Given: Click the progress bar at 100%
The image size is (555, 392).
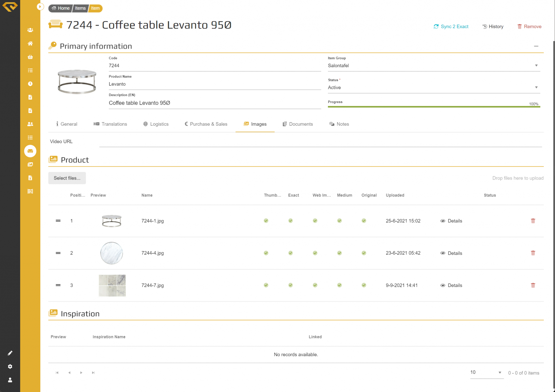Looking at the screenshot, I should (x=434, y=107).
